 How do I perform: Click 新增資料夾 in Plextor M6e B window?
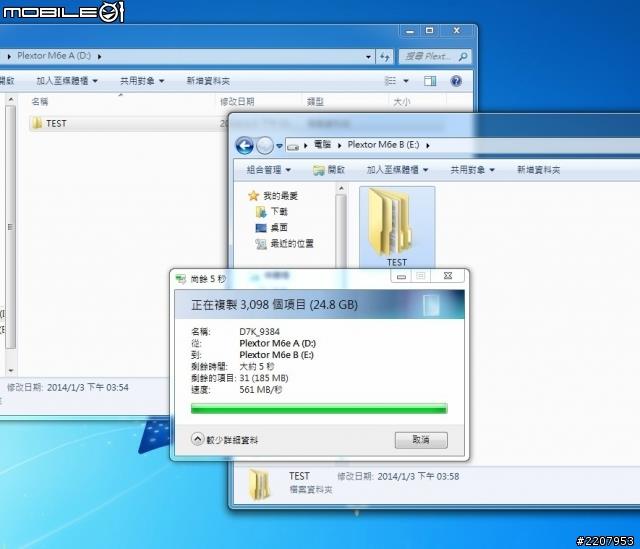point(538,170)
